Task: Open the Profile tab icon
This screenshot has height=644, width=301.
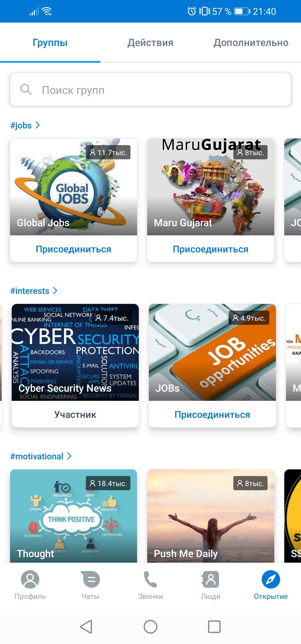Action: click(30, 579)
